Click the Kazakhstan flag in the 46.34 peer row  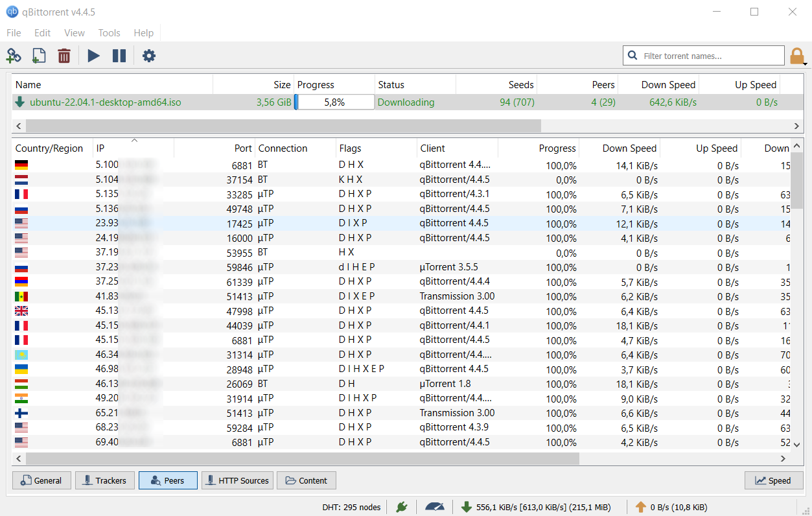coord(21,355)
